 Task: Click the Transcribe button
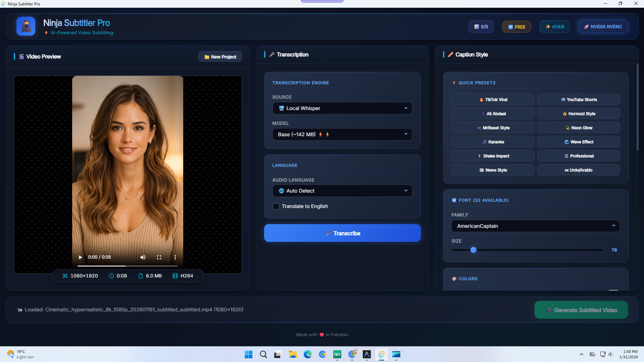(342, 233)
